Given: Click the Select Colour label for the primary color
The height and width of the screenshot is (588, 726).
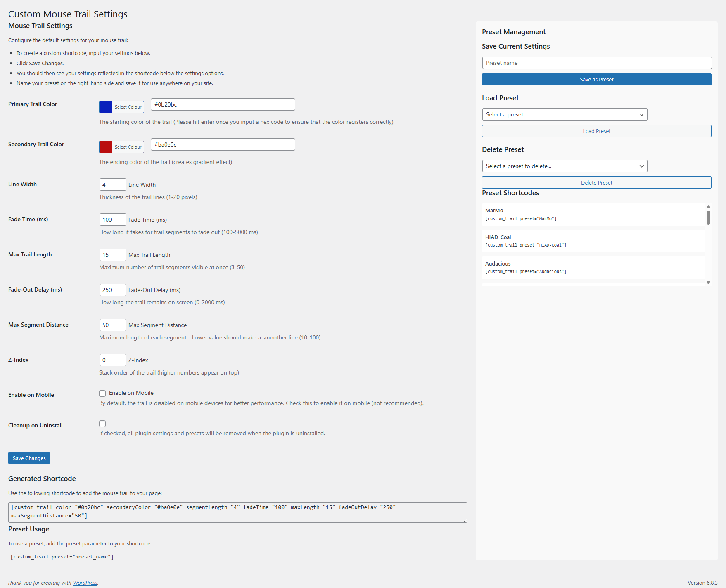Looking at the screenshot, I should (x=128, y=107).
